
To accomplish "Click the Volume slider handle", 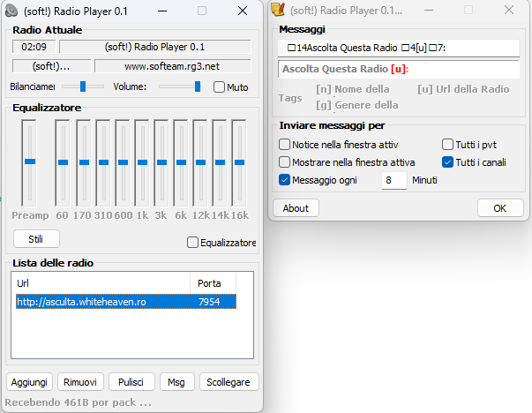I will (x=198, y=86).
